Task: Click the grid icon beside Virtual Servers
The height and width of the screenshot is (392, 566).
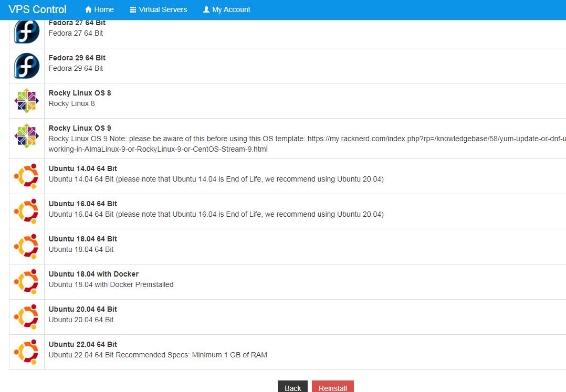Action: pos(133,10)
